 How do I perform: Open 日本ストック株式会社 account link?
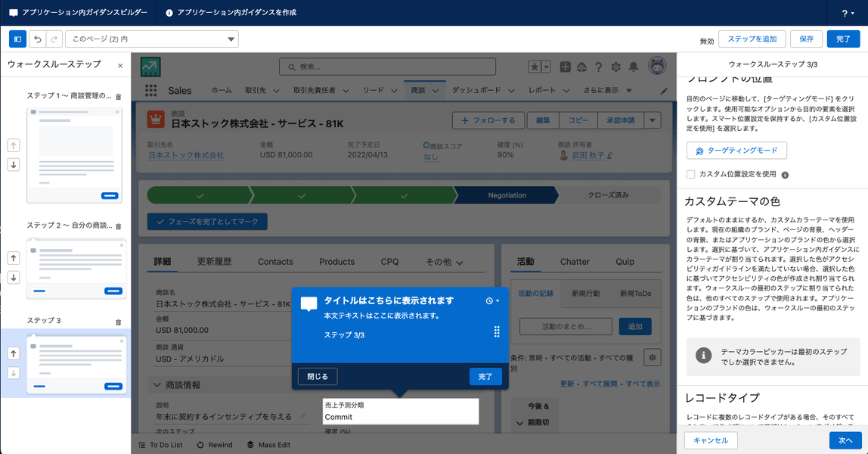click(186, 155)
